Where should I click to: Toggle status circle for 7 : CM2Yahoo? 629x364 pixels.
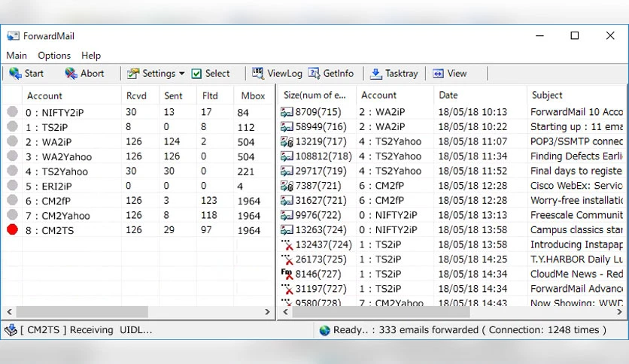click(x=13, y=215)
